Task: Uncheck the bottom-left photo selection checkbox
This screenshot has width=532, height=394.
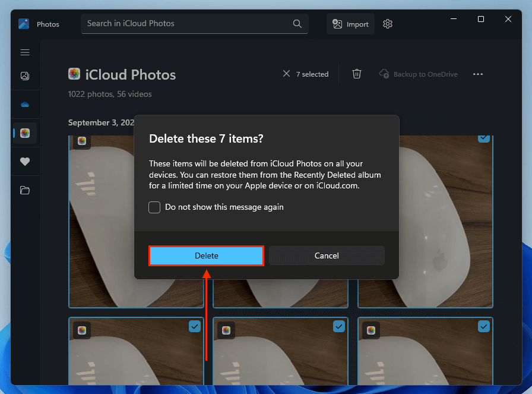Action: tap(195, 326)
